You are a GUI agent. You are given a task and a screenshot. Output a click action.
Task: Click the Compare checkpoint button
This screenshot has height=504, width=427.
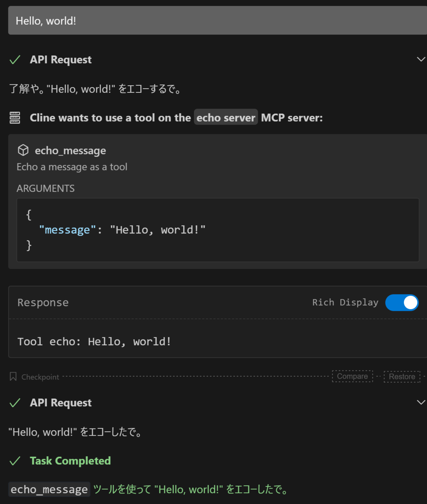352,376
